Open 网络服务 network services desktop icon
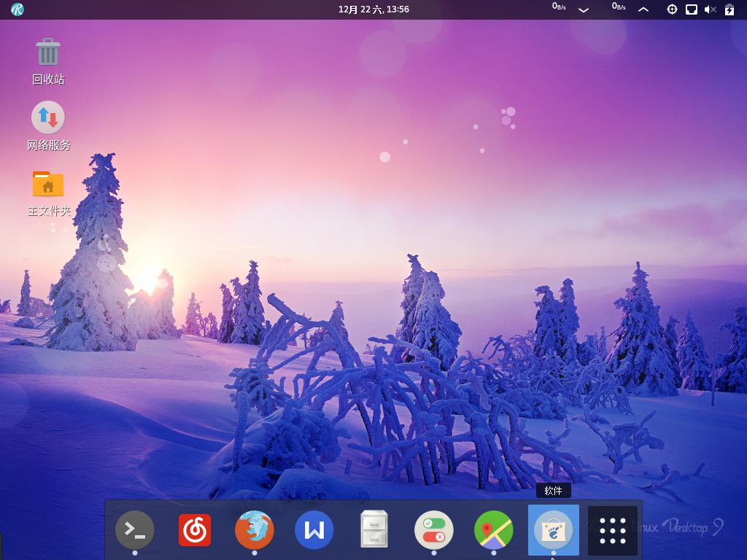747x560 pixels. click(x=48, y=118)
